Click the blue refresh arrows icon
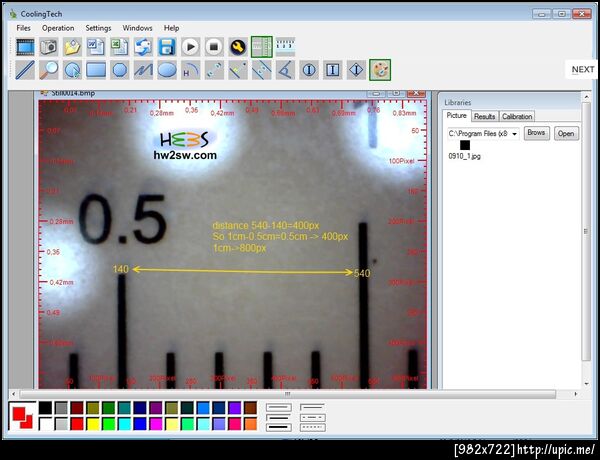Viewport: 600px width, 460px height. 143,47
